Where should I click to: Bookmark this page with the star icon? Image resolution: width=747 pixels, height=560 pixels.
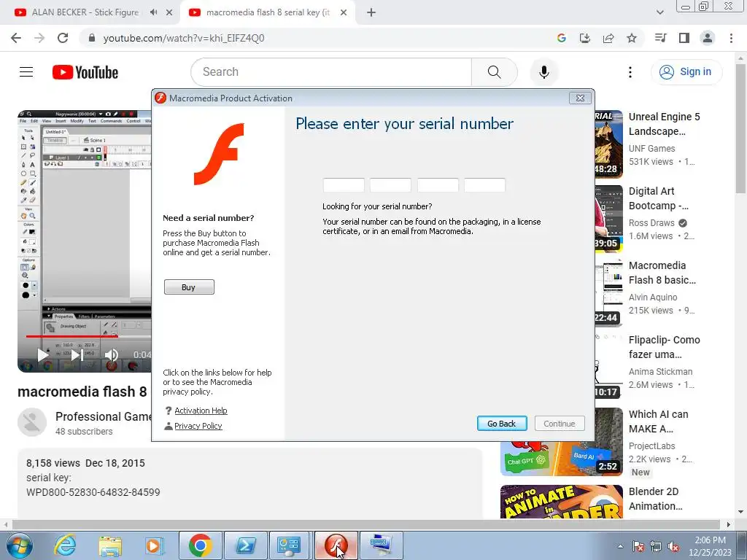click(x=632, y=38)
